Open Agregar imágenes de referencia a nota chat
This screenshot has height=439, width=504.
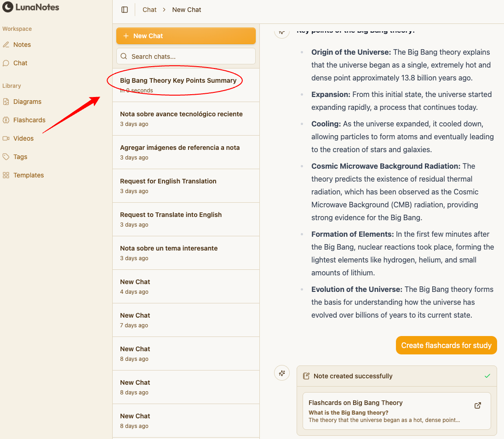(x=180, y=148)
